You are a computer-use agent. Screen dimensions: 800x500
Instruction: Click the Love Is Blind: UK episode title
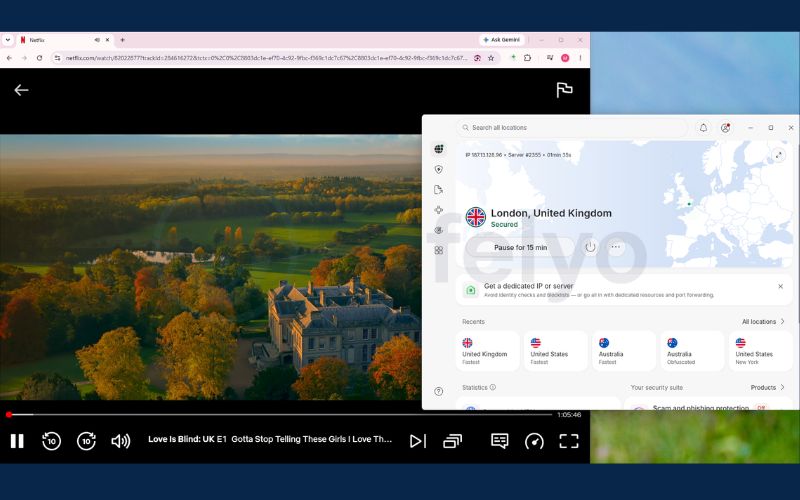click(270, 439)
